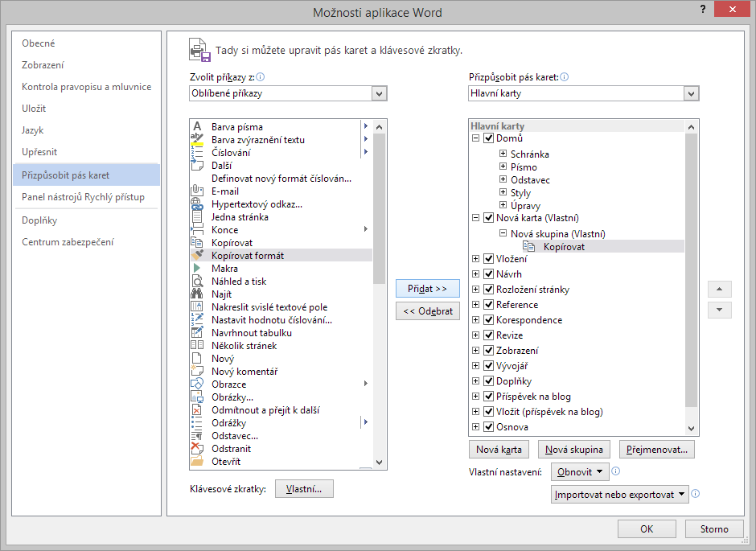Click the << Odebrat button
Image resolution: width=756 pixels, height=551 pixels.
[x=428, y=311]
